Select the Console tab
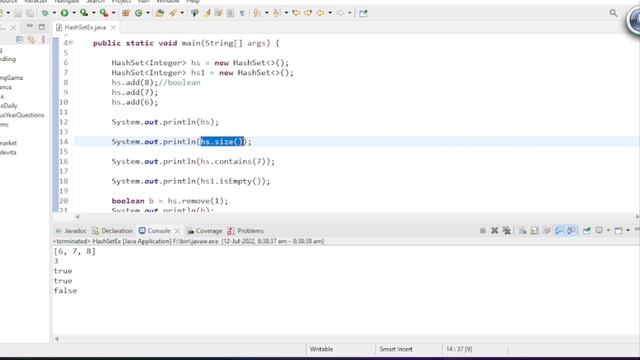 click(x=154, y=231)
